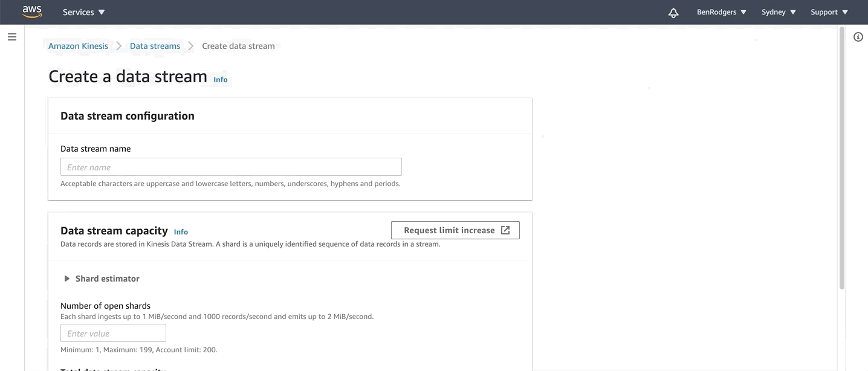Image resolution: width=868 pixels, height=371 pixels.
Task: Focus the Data stream name input field
Action: pyautogui.click(x=231, y=167)
